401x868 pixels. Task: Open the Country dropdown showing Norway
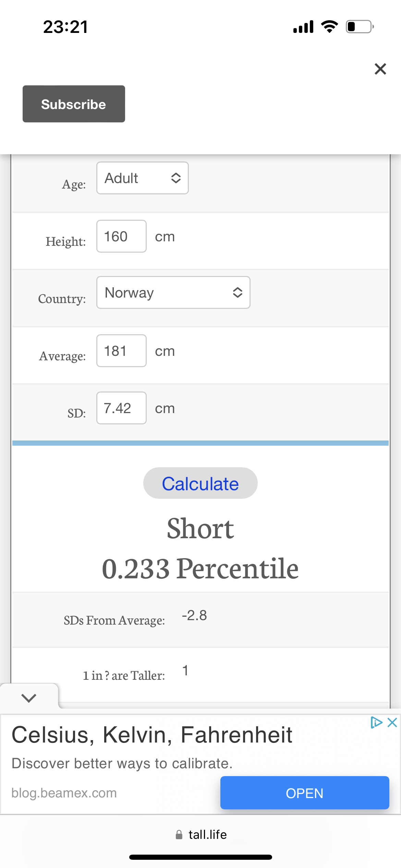click(173, 292)
